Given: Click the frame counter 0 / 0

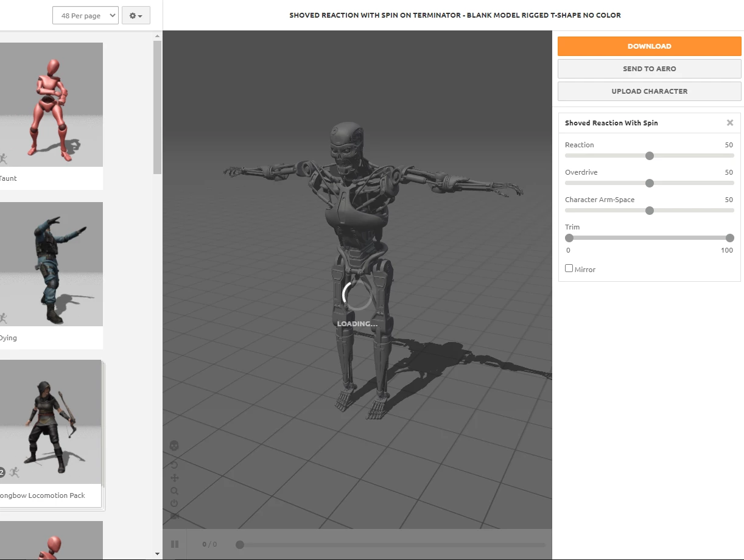Looking at the screenshot, I should pos(209,544).
